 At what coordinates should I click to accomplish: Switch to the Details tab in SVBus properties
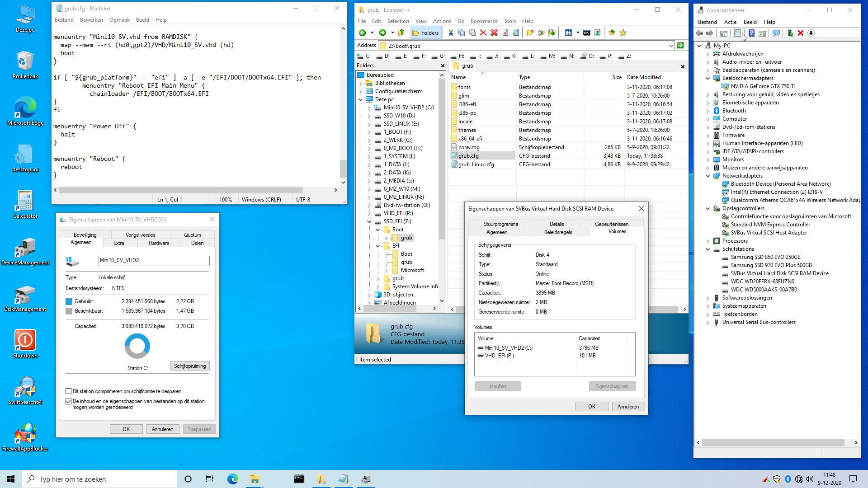[x=557, y=224]
